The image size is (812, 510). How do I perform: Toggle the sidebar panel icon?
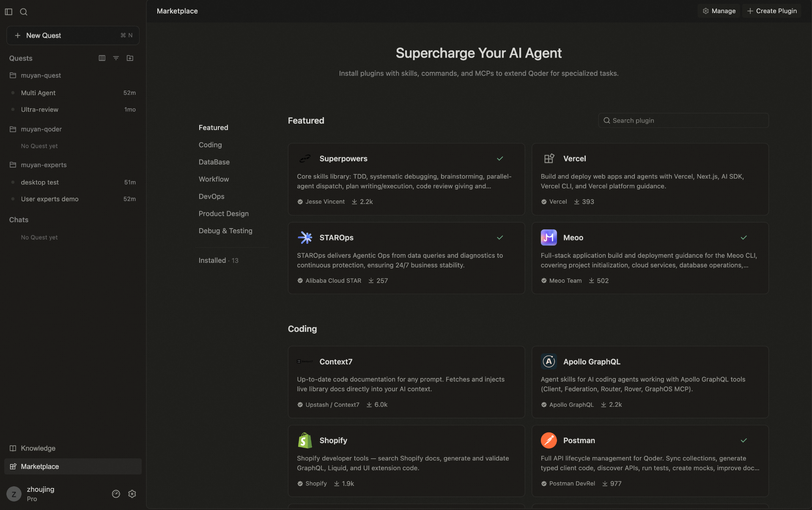point(8,12)
